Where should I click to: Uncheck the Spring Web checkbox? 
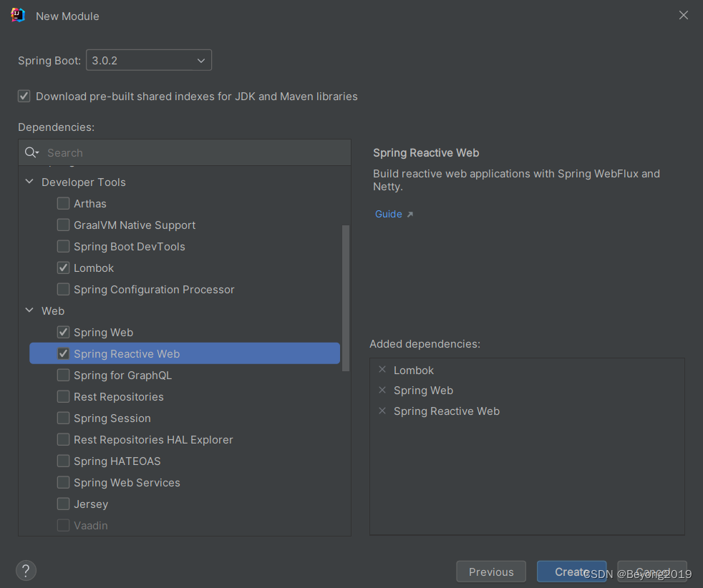point(63,333)
